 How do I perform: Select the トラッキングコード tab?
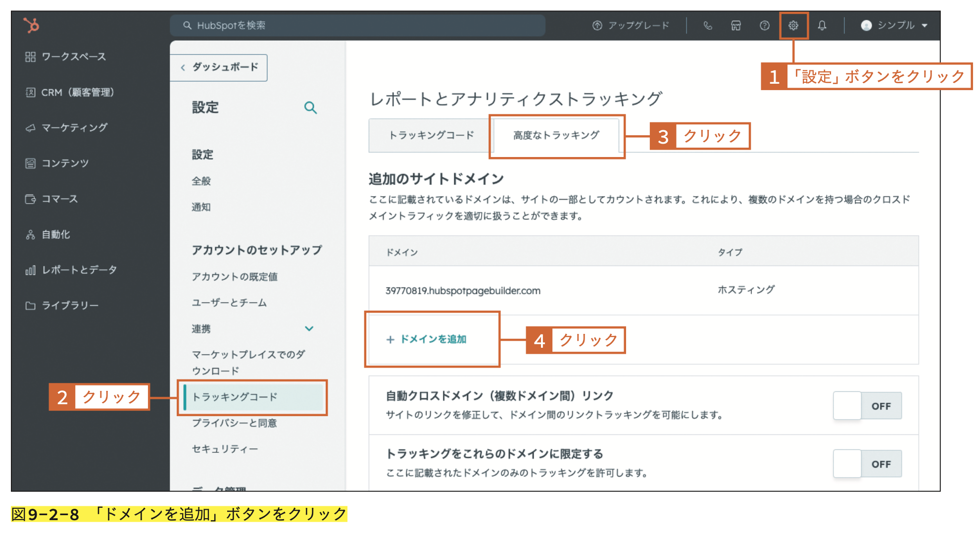coord(431,135)
